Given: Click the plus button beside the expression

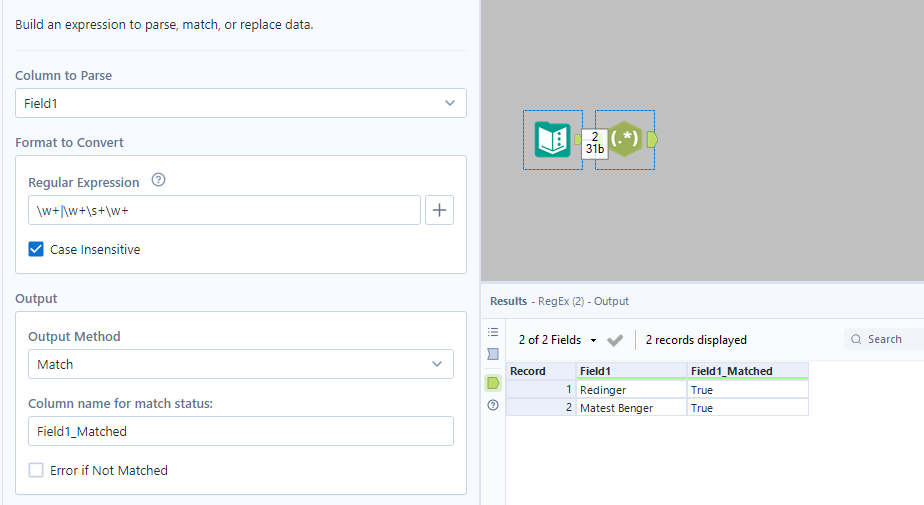Looking at the screenshot, I should pyautogui.click(x=440, y=210).
